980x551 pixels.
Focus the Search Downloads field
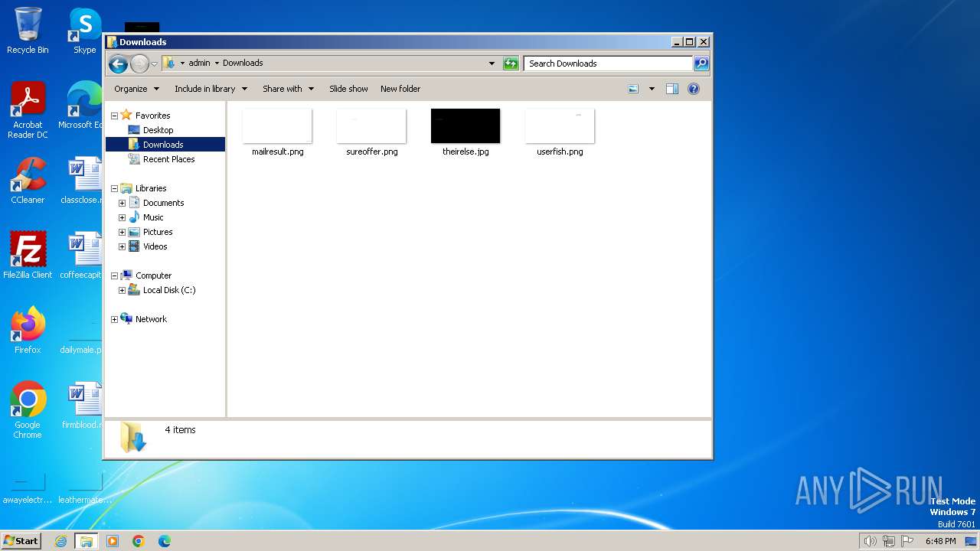tap(609, 64)
